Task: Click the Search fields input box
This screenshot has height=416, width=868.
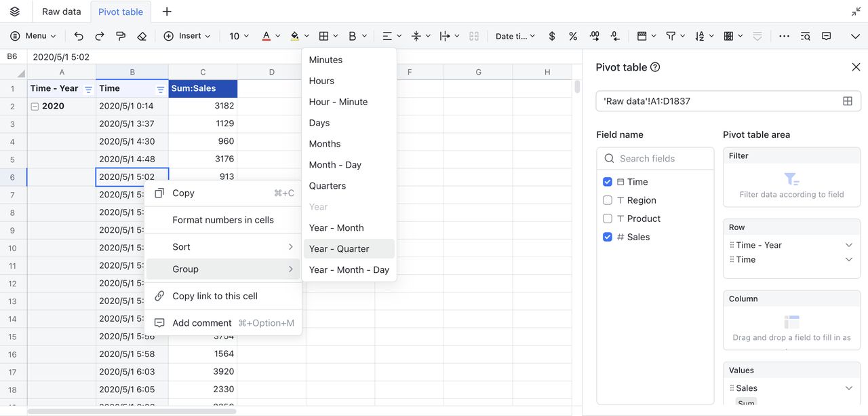Action: pos(661,158)
